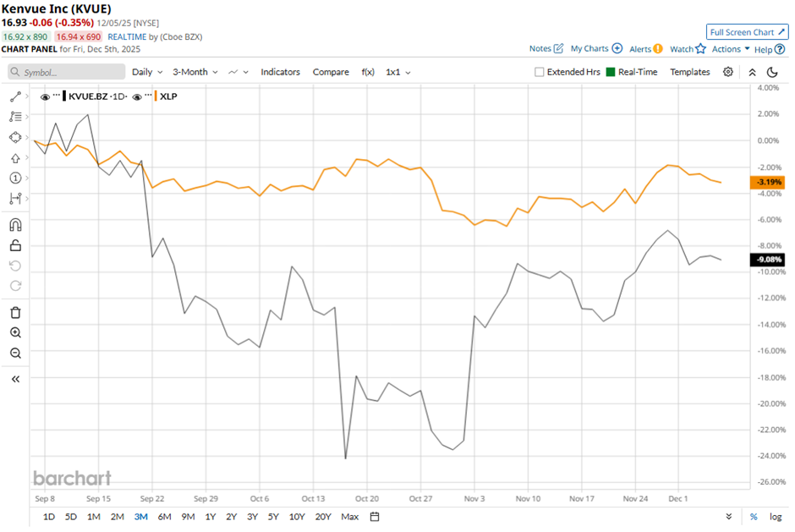Open the Help question mark icon
The height and width of the screenshot is (532, 795).
[780, 49]
